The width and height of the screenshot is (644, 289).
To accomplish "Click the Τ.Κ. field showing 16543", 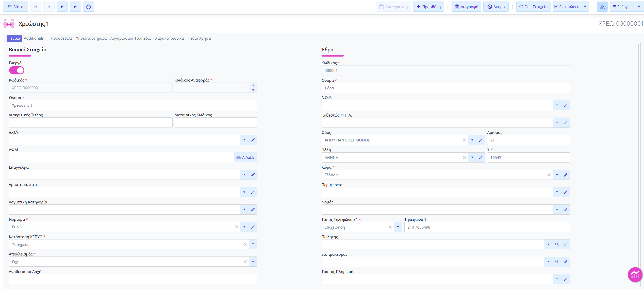I will (x=529, y=157).
